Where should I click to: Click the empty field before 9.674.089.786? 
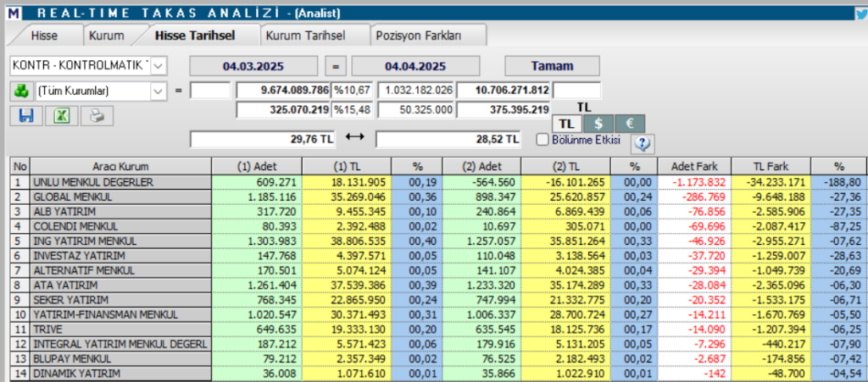point(210,90)
